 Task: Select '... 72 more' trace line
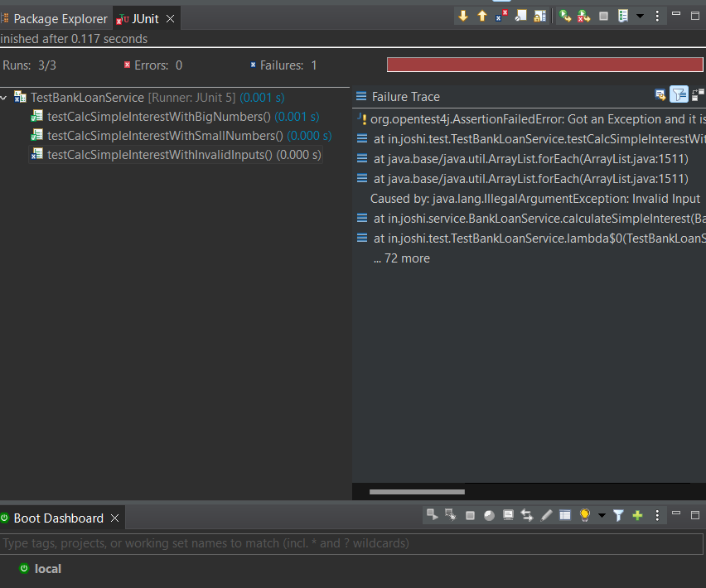click(x=402, y=258)
